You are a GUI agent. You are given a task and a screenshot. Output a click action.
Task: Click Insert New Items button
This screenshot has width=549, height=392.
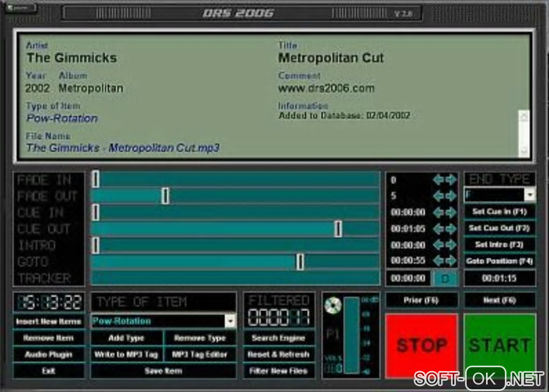(48, 321)
